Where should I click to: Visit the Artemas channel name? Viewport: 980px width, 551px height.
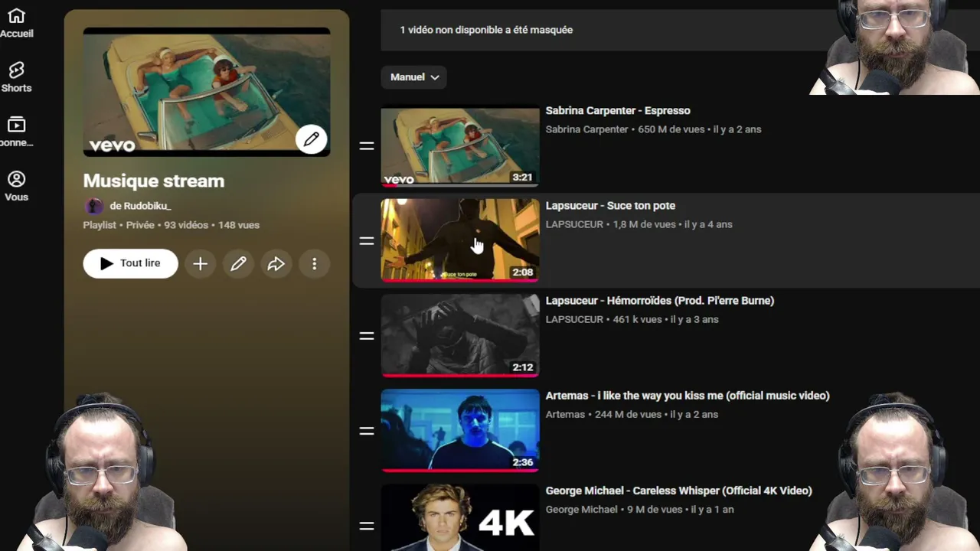[565, 414]
